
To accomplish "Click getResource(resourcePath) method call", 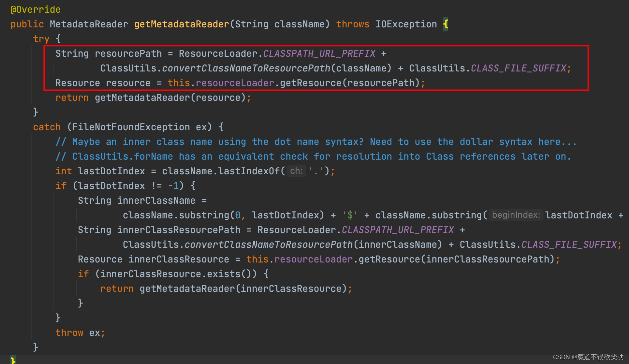I will tap(350, 83).
